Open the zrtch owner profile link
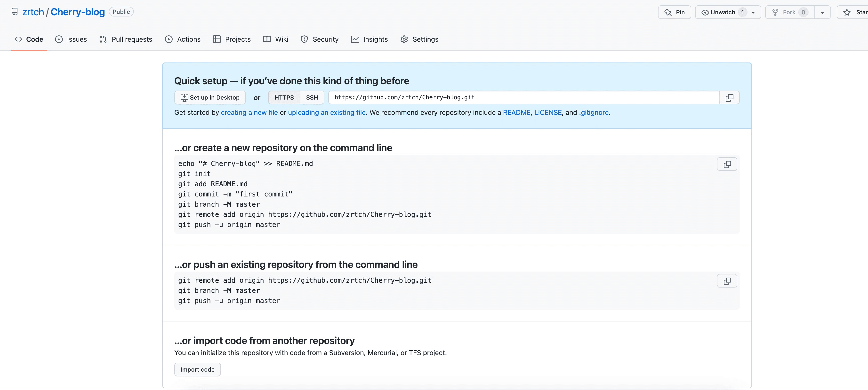 coord(33,12)
